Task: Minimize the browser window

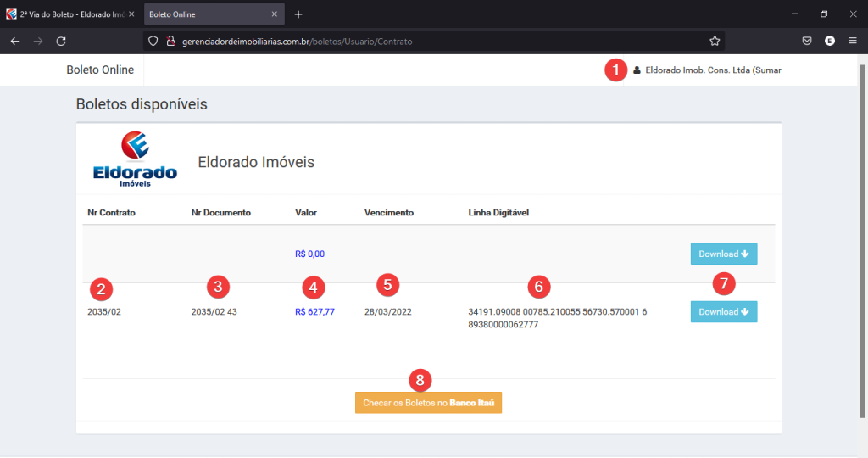Action: [794, 14]
